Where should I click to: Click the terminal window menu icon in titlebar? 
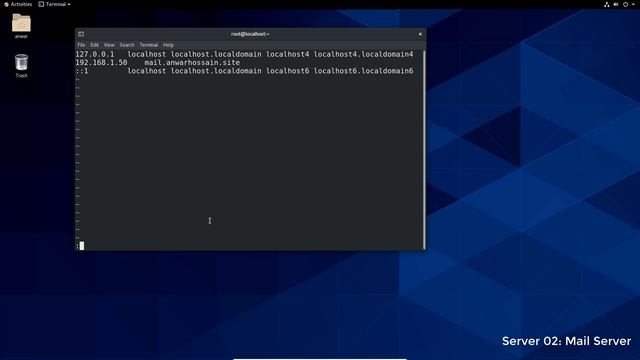coord(81,34)
